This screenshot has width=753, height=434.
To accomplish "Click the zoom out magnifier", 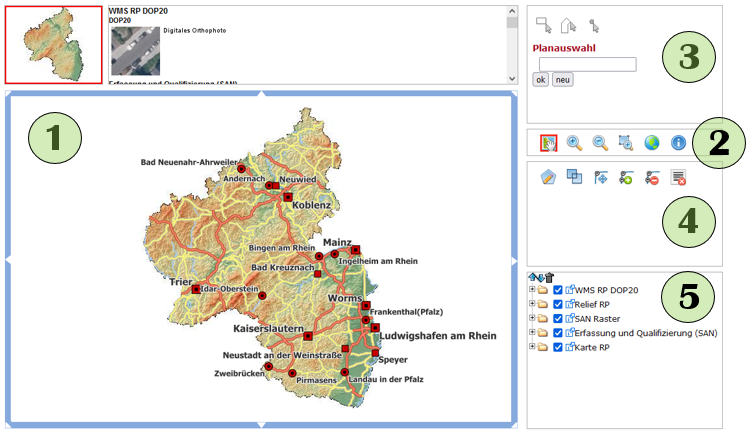I will coord(600,143).
